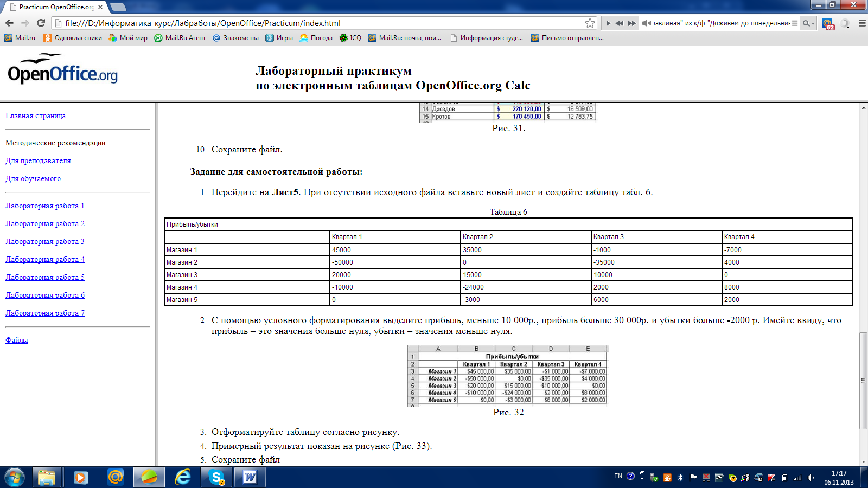
Task: Open a new browser tab
Action: click(118, 7)
